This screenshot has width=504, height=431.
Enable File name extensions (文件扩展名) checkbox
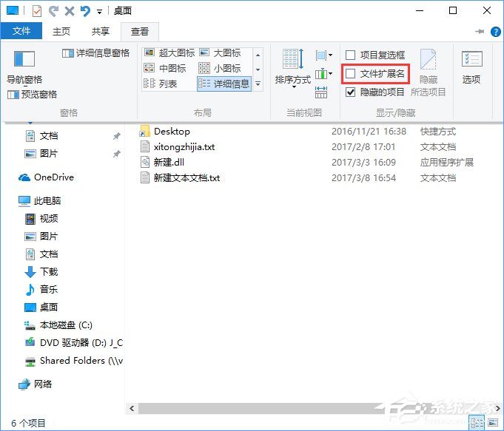350,73
